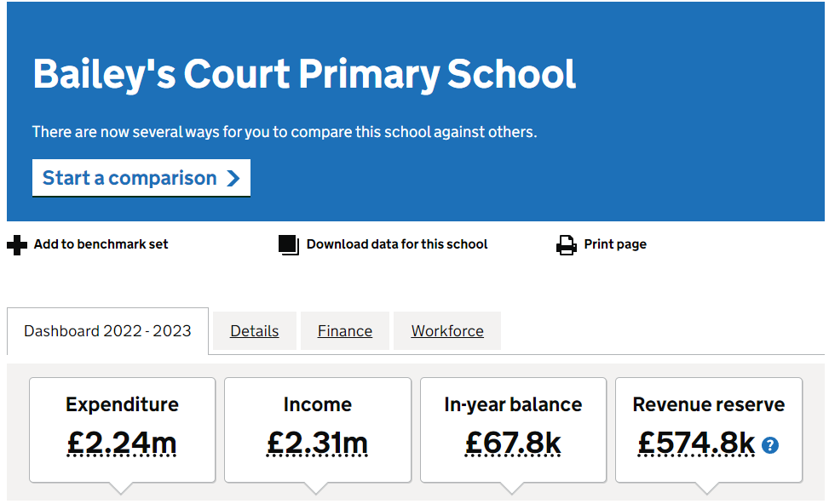Expand the Income summary card
The width and height of the screenshot is (829, 504).
click(x=318, y=430)
